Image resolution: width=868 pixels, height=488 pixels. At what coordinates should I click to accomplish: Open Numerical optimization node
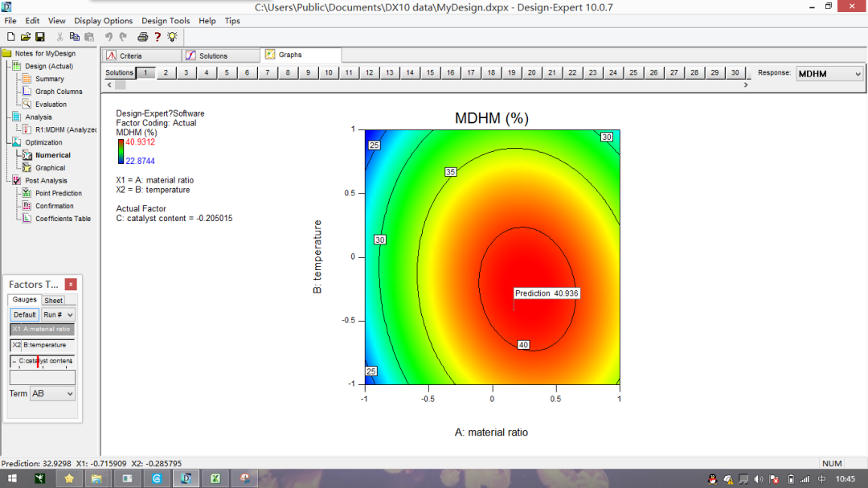[x=52, y=156]
